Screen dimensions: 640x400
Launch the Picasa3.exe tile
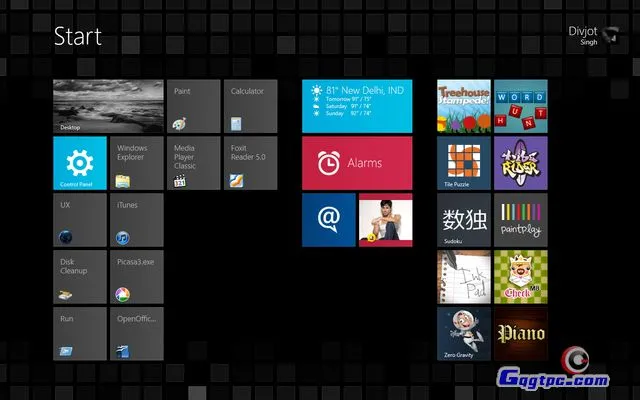[136, 277]
